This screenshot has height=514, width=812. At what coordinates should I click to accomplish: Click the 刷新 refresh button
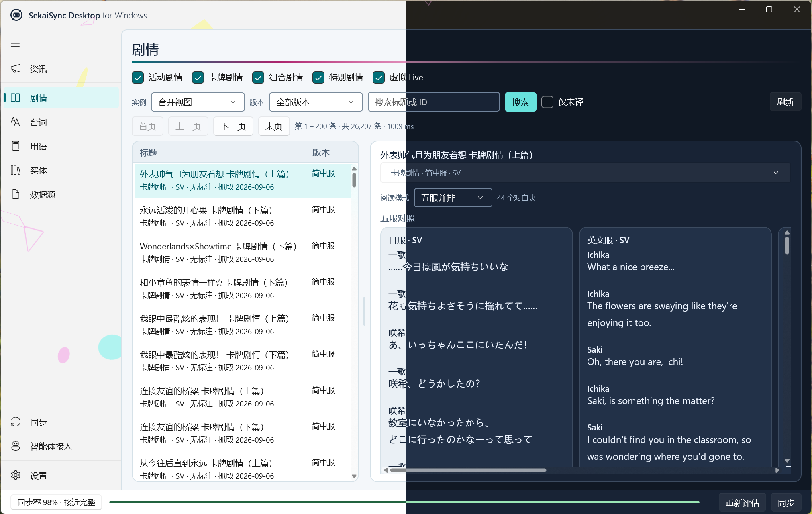click(x=785, y=102)
